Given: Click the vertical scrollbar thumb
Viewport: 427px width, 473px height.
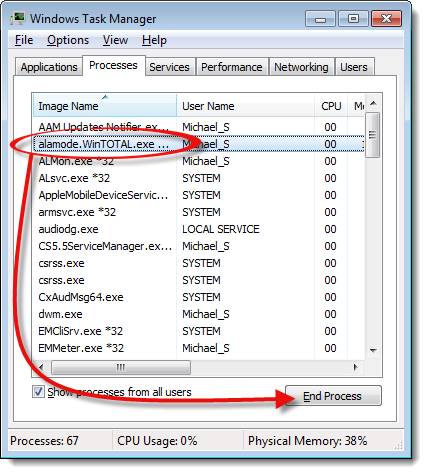Looking at the screenshot, I should pyautogui.click(x=372, y=135).
